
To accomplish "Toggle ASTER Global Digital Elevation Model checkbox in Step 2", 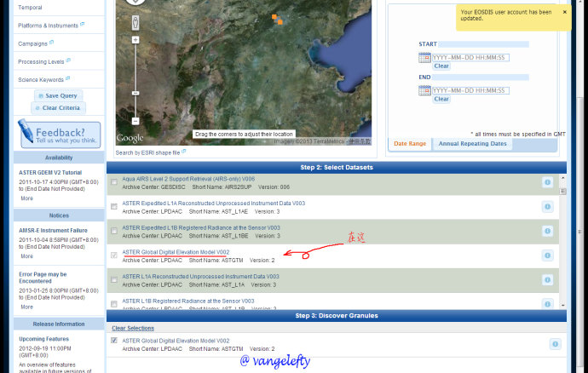I will click(114, 255).
